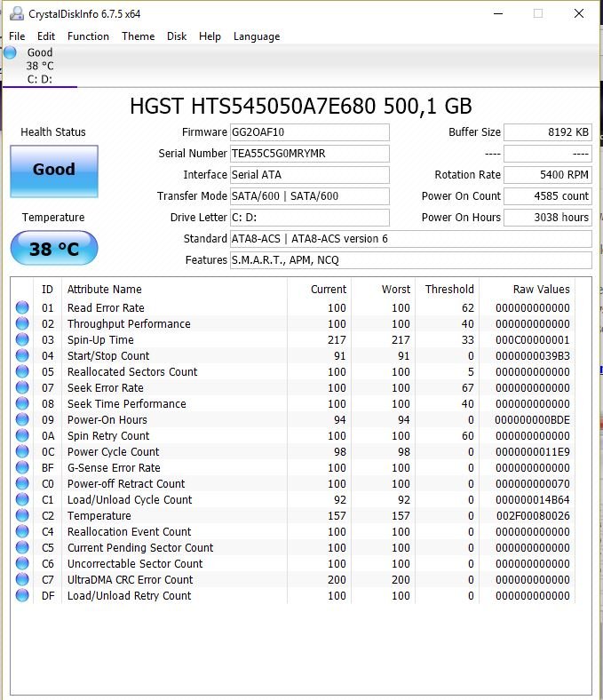Click status orb for Power Cycle Count row
The width and height of the screenshot is (603, 700).
(x=22, y=451)
